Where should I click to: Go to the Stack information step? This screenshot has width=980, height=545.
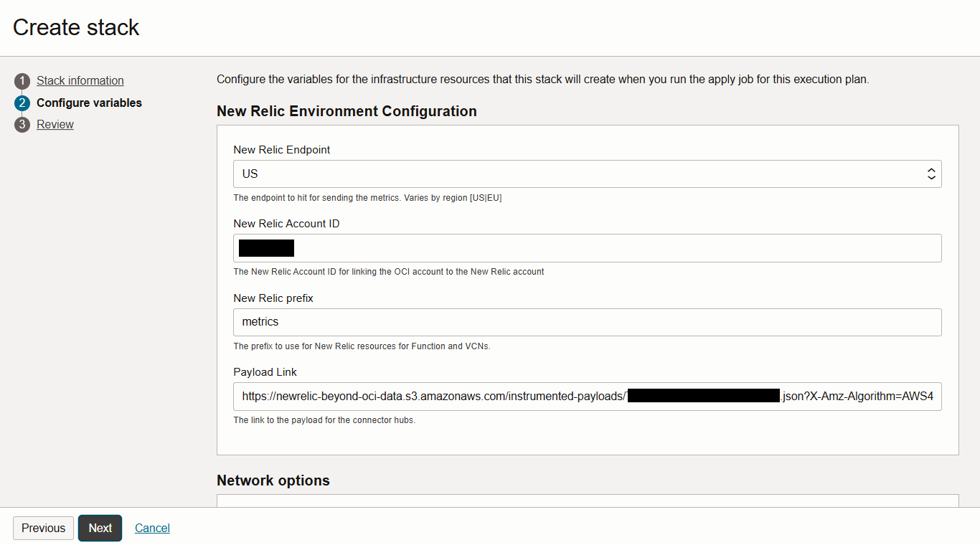pyautogui.click(x=80, y=80)
